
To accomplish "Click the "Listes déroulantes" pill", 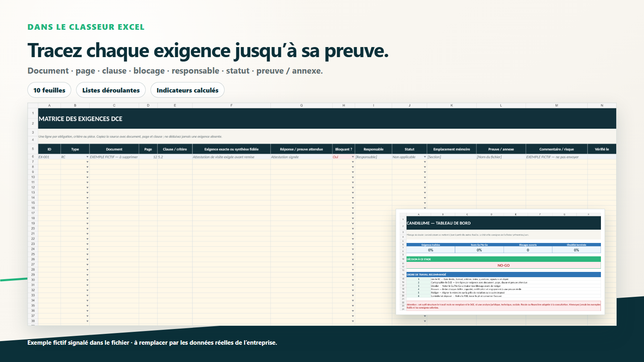I will 111,90.
